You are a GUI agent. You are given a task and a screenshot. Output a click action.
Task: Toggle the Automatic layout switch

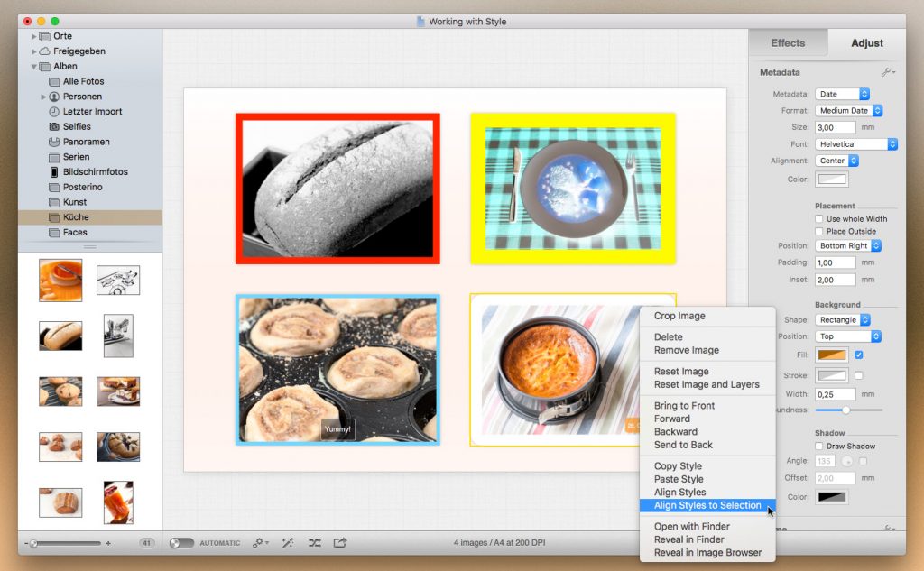pos(181,543)
